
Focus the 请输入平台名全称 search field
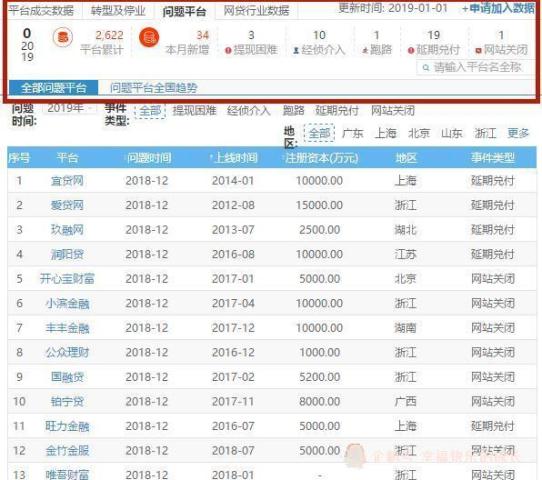[x=475, y=67]
